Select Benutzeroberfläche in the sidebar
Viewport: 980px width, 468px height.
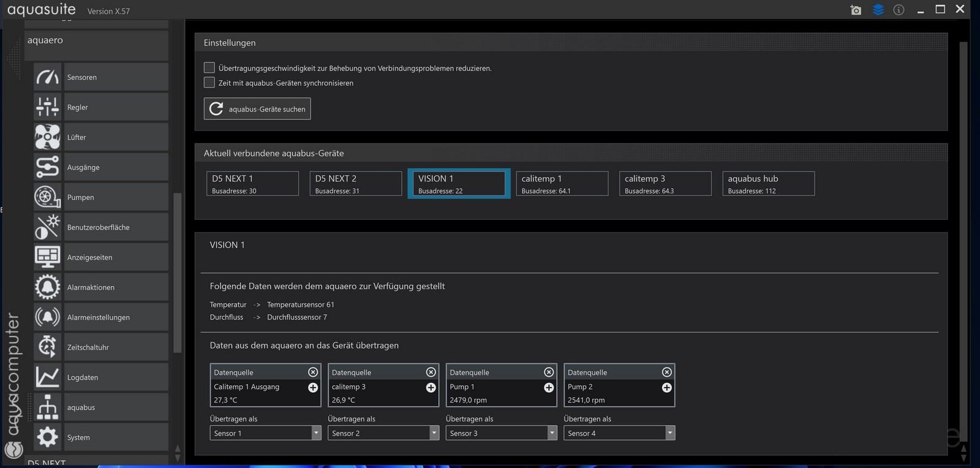(116, 227)
